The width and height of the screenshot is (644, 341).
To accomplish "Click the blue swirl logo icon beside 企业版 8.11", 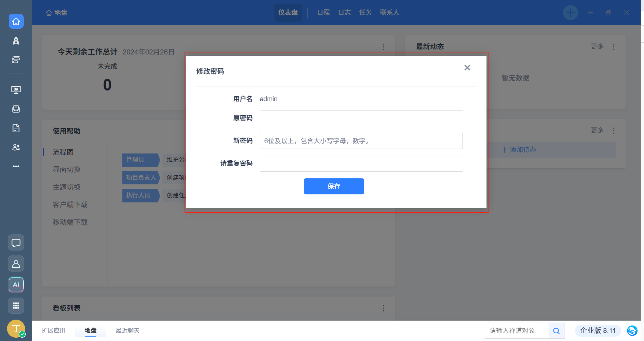I will point(632,331).
